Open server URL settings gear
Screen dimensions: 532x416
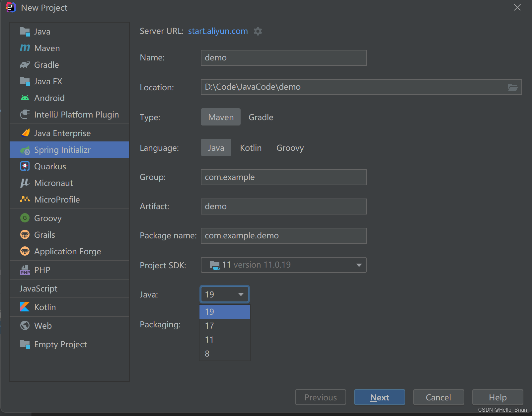(258, 31)
